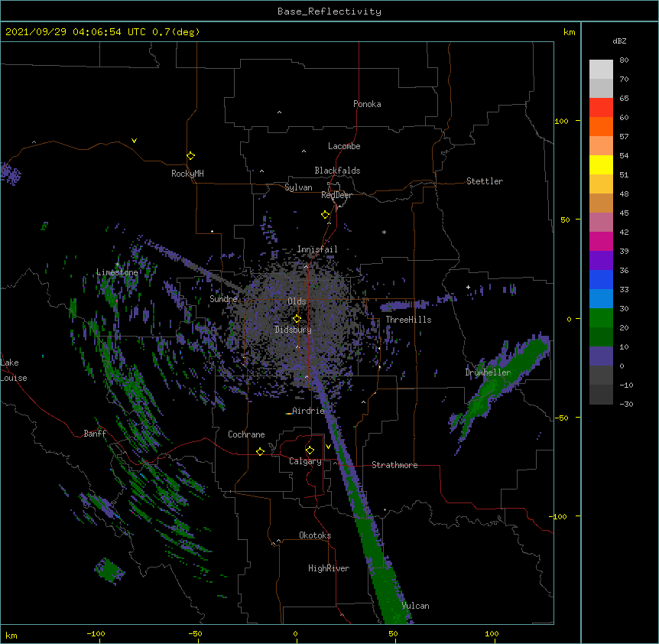The image size is (659, 644).
Task: Click the Okotoks label
Action: pos(315,535)
